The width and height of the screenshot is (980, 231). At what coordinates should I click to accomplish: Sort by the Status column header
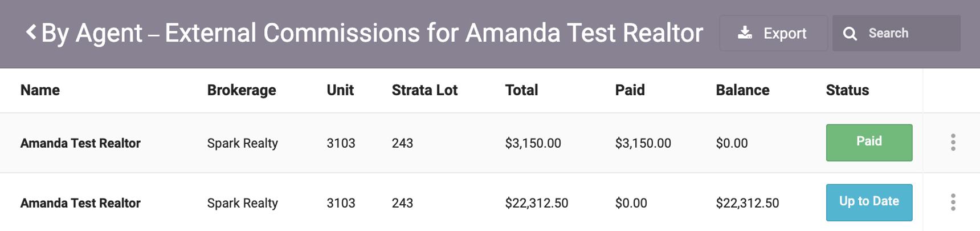[x=847, y=90]
